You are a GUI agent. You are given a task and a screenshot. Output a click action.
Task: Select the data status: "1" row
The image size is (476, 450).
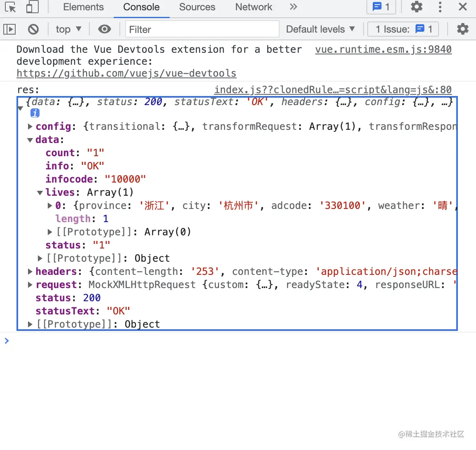tap(78, 245)
